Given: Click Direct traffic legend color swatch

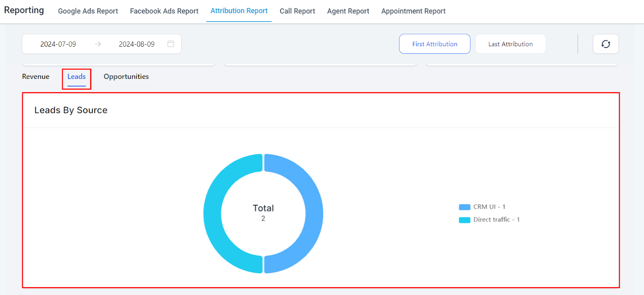Looking at the screenshot, I should [464, 220].
